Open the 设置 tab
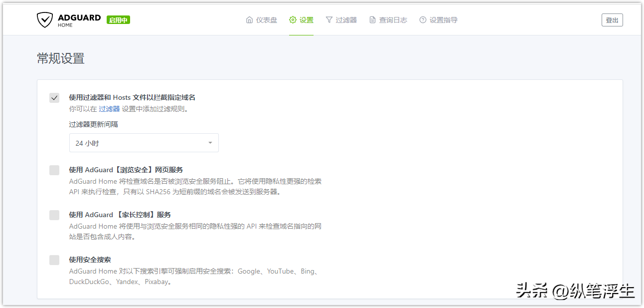This screenshot has width=644, height=308. (301, 20)
